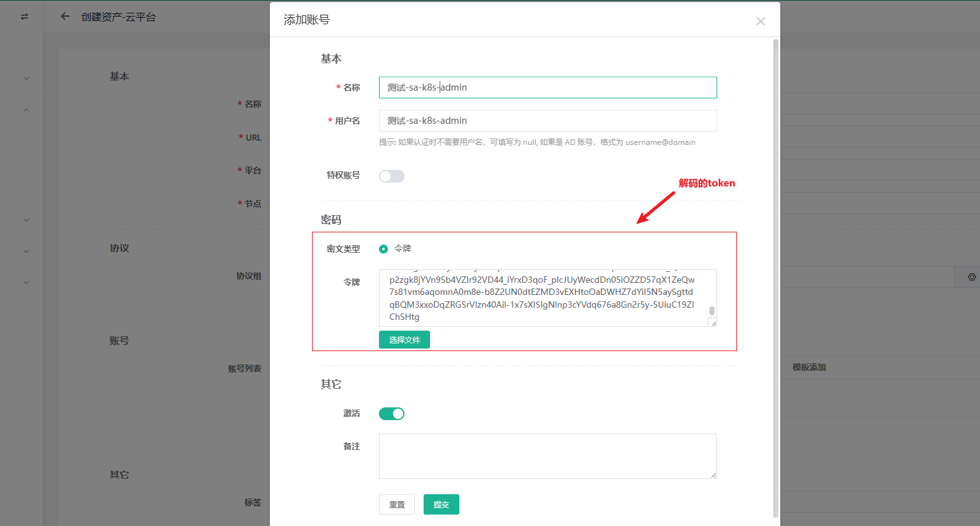
Task: Click the 令牌 textarea resize handle
Action: pyautogui.click(x=713, y=323)
